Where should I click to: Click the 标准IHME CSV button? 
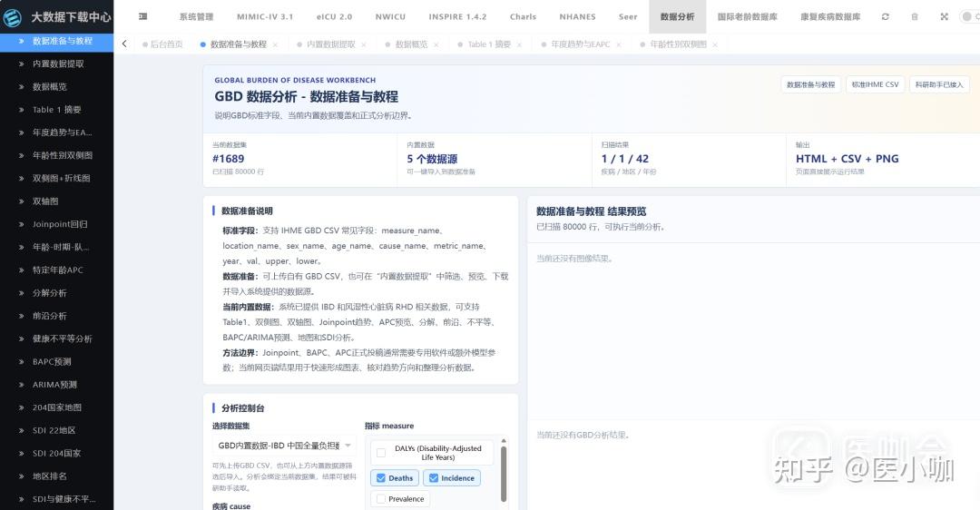tap(875, 84)
